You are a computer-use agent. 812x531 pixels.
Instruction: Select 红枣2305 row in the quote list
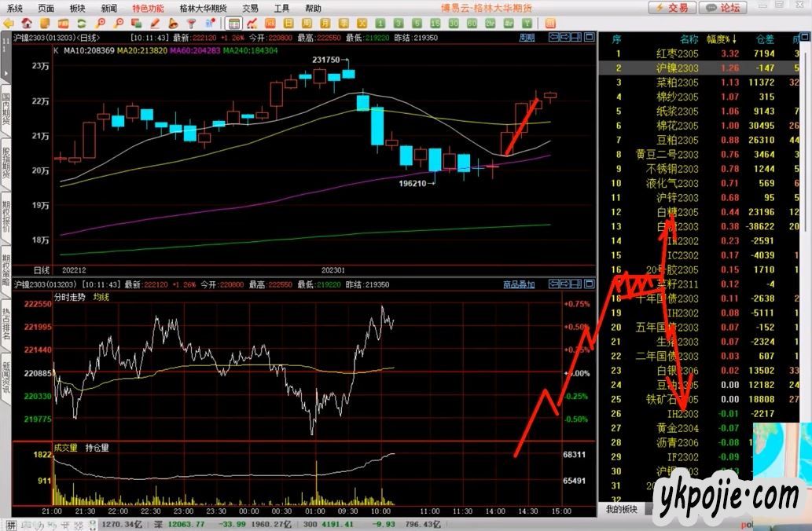click(x=678, y=53)
